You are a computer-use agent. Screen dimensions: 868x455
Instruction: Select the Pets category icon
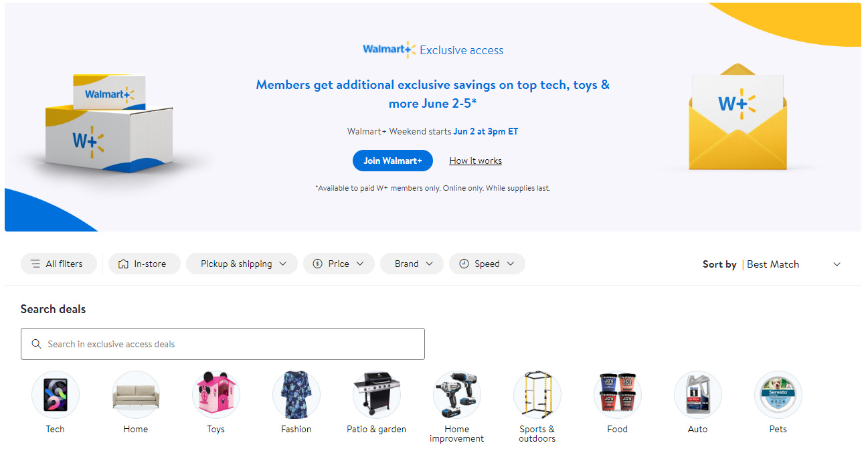[778, 395]
